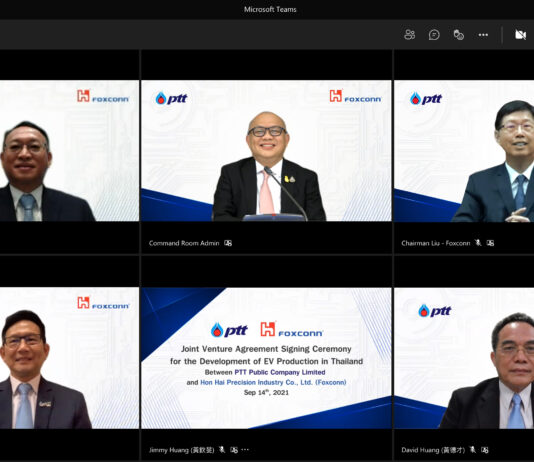Open the More actions ellipsis menu
The width and height of the screenshot is (534, 462).
(483, 35)
